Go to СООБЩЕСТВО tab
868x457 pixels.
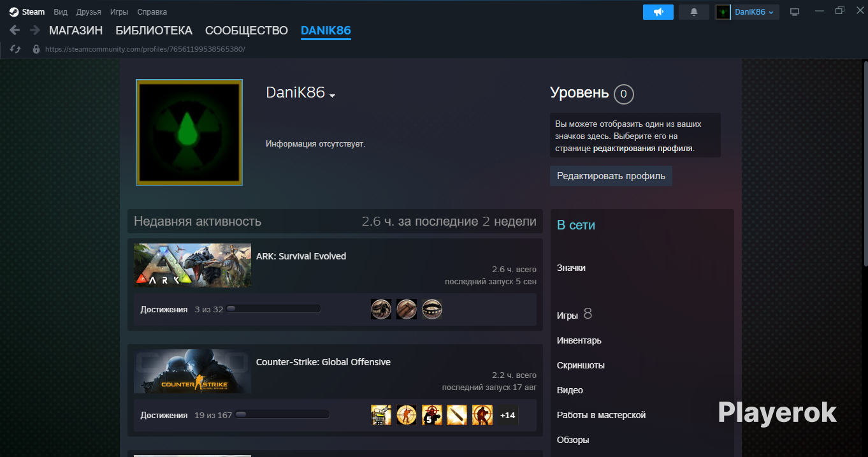click(247, 31)
